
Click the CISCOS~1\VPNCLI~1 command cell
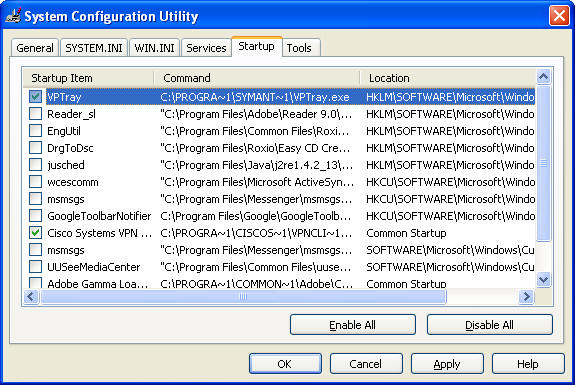point(256,233)
